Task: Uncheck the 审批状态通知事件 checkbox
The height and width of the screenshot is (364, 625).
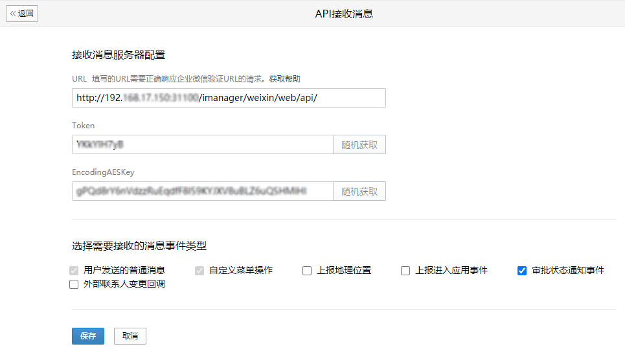Action: click(522, 271)
